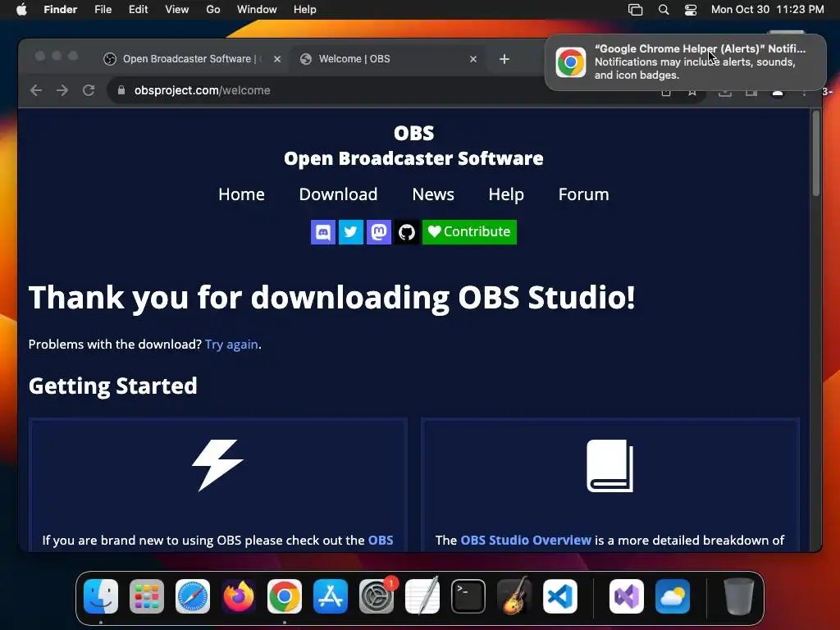Go forward with the browser forward arrow
This screenshot has width=840, height=630.
(62, 90)
